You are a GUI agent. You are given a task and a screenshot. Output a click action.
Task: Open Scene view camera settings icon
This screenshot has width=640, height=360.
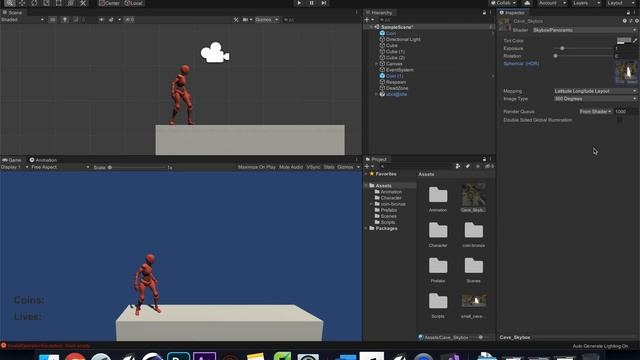[247, 20]
